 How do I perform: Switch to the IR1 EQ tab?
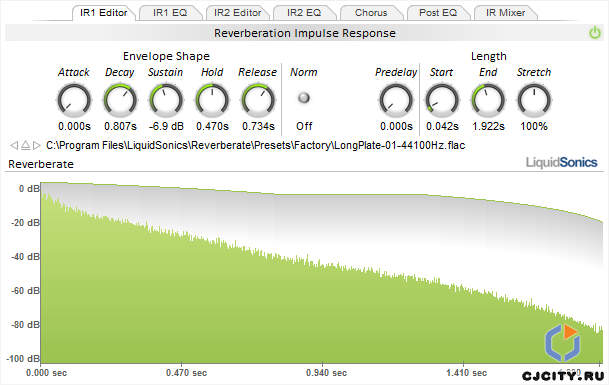tap(170, 13)
